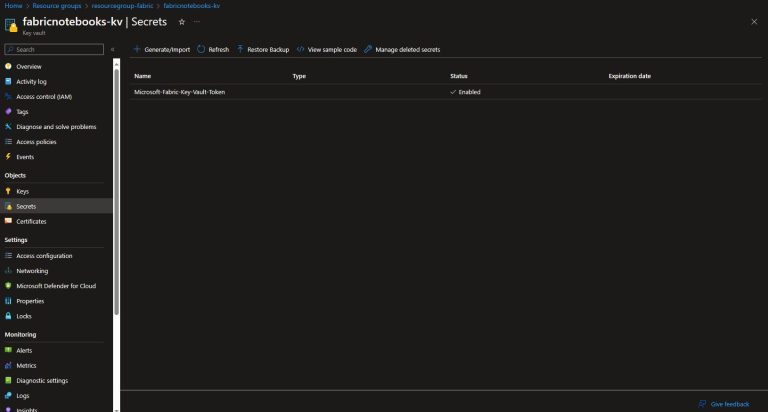Screen dimensions: 768x412
Task: Sort by the Name column header
Action: (x=143, y=76)
